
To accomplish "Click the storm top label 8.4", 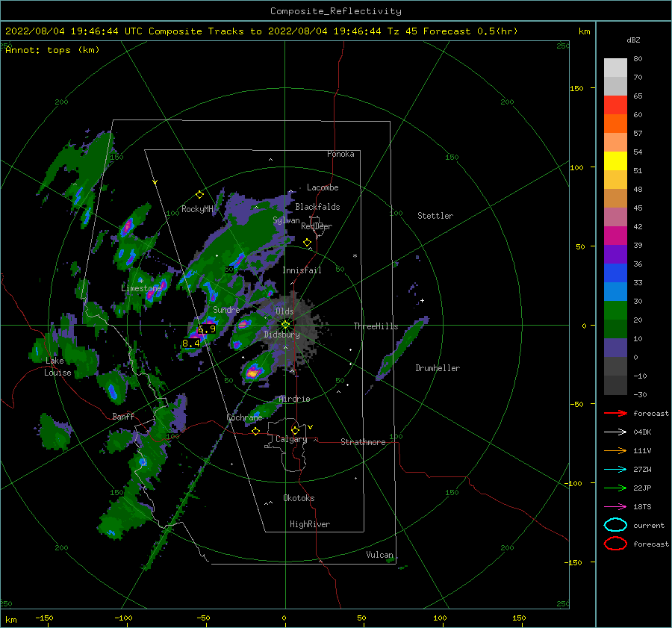I will point(191,343).
